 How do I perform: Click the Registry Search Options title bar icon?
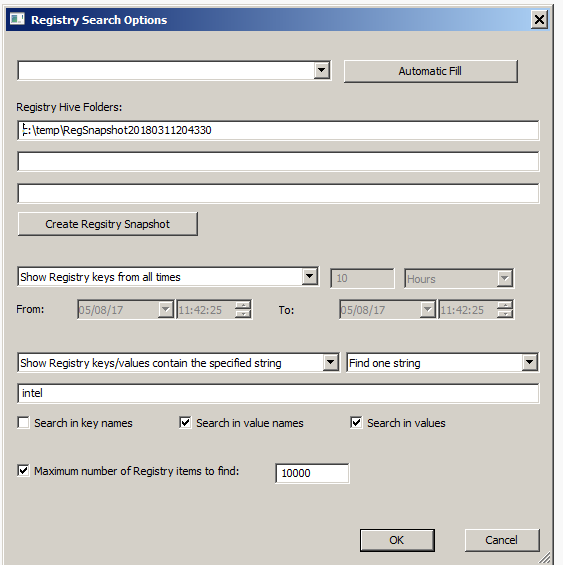click(x=17, y=19)
